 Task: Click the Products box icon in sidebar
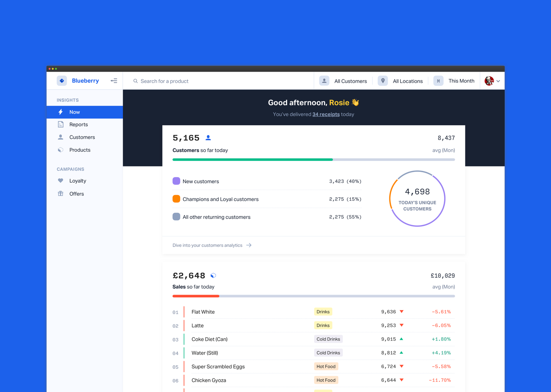(x=61, y=150)
